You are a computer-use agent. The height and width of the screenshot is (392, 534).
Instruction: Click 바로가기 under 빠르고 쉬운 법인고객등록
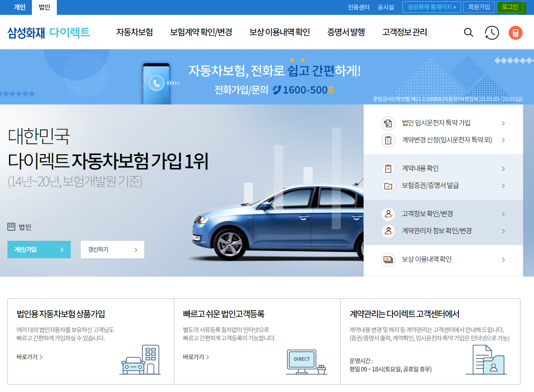click(196, 357)
